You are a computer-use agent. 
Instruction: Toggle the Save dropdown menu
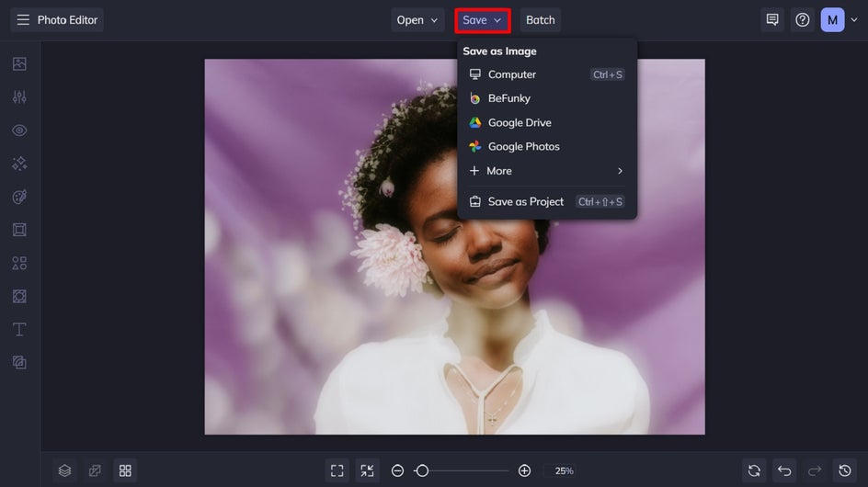[482, 20]
